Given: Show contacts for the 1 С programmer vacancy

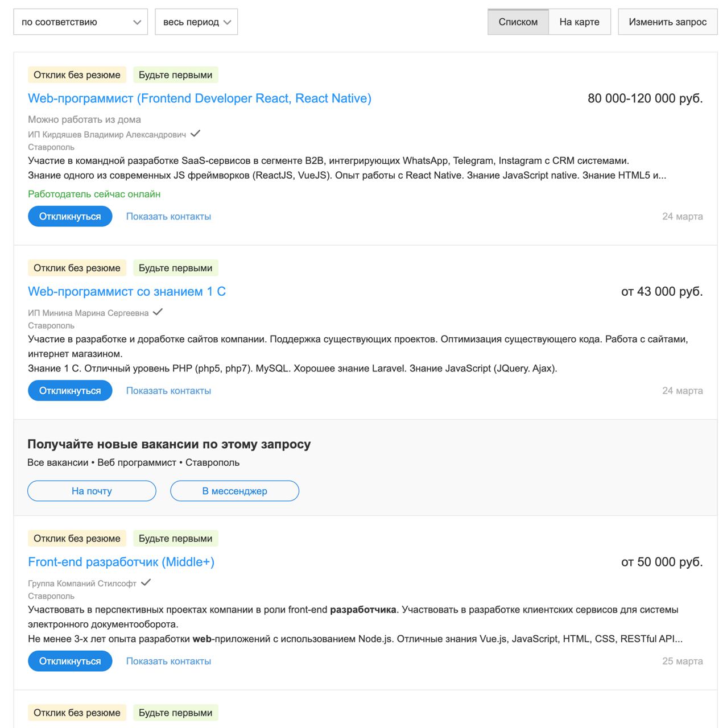Looking at the screenshot, I should tap(168, 391).
